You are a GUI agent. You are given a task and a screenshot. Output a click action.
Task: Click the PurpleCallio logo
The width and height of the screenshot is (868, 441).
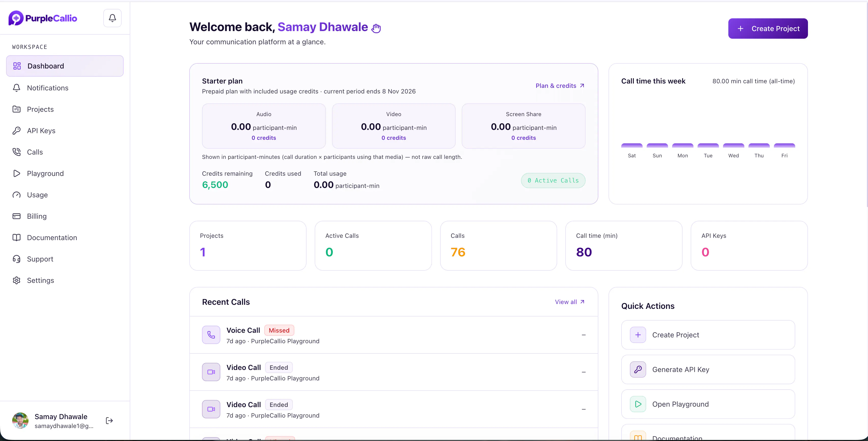coord(43,18)
